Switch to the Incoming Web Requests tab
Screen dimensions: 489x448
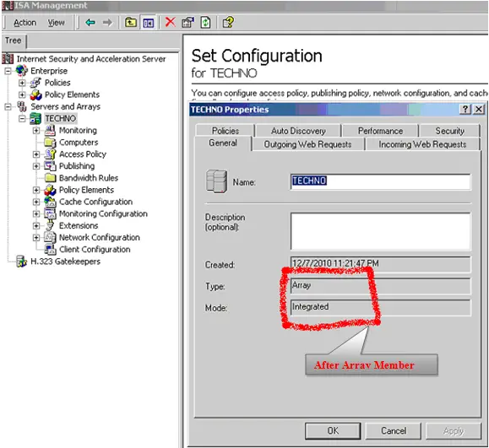coord(422,144)
